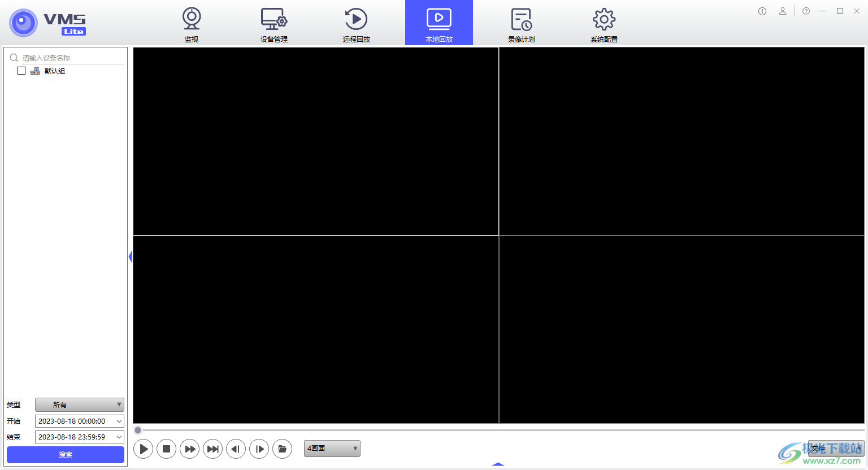This screenshot has height=470, width=868.
Task: Open the user account icon
Action: pyautogui.click(x=782, y=11)
